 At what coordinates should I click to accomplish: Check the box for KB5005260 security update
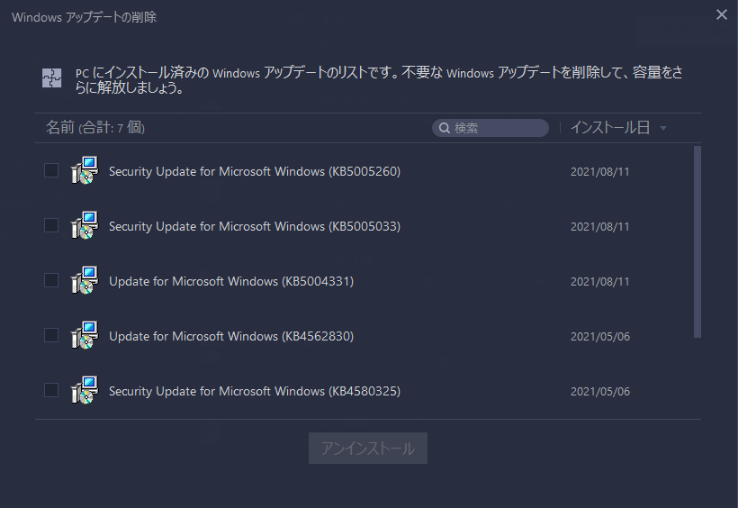(51, 170)
